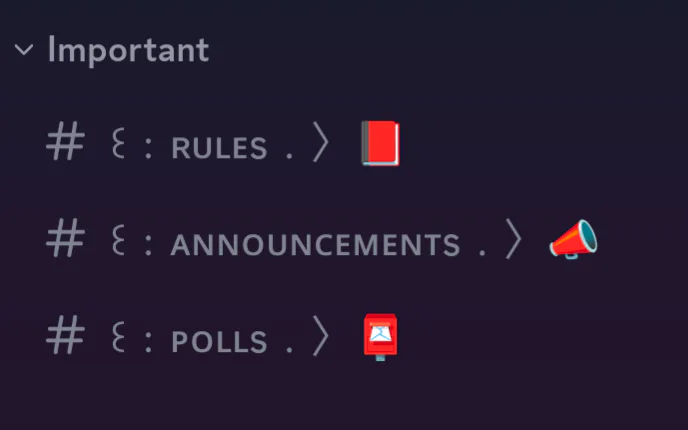Click the hash icon beside Polls

point(66,338)
